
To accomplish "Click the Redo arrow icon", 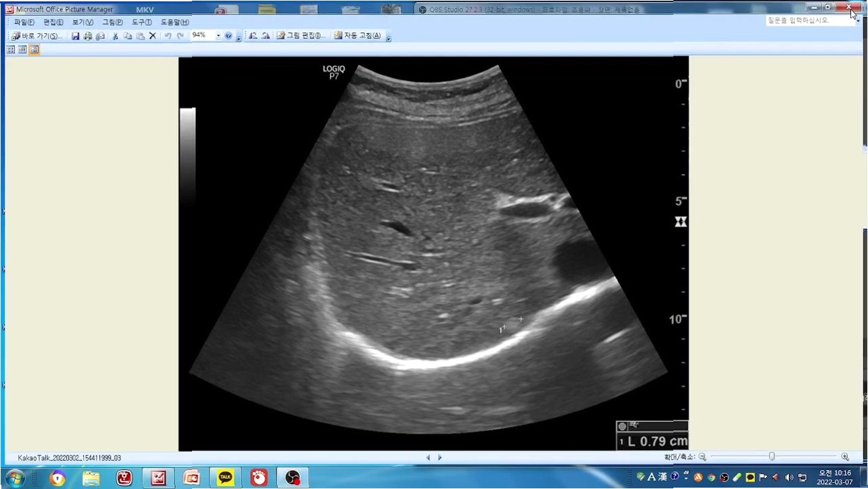I will (180, 36).
